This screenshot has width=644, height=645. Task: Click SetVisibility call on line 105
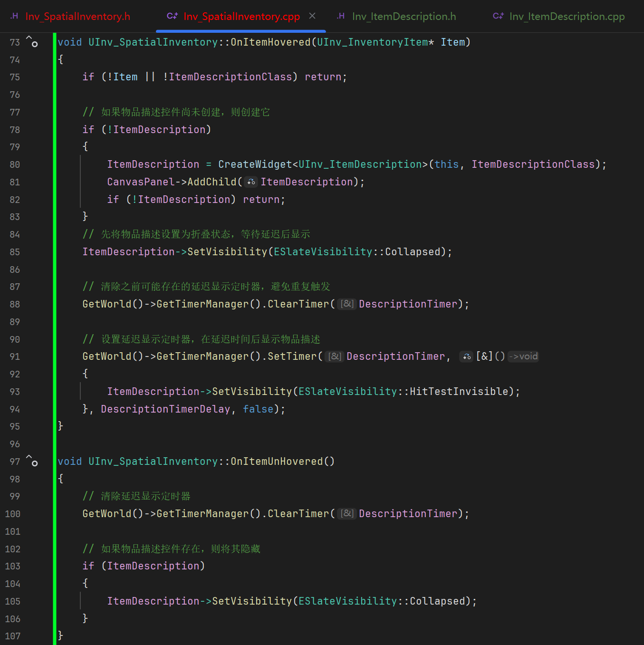coord(252,601)
